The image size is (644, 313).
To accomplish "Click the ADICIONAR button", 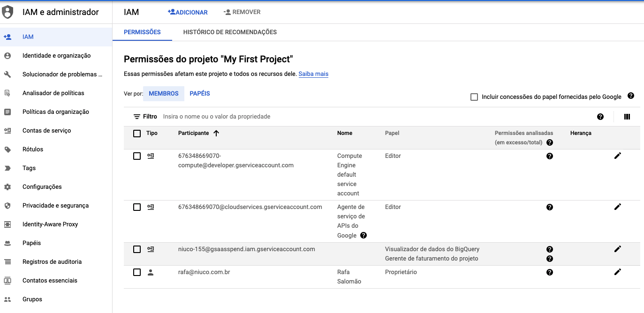I will click(188, 12).
